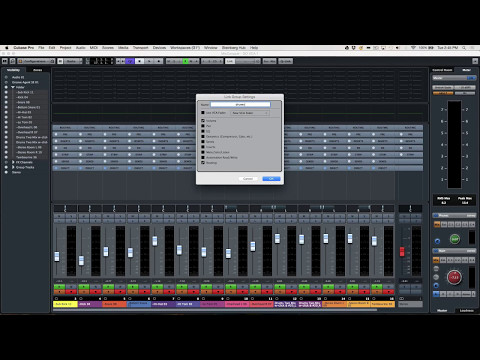Confirm the link group with OK

click(x=271, y=179)
